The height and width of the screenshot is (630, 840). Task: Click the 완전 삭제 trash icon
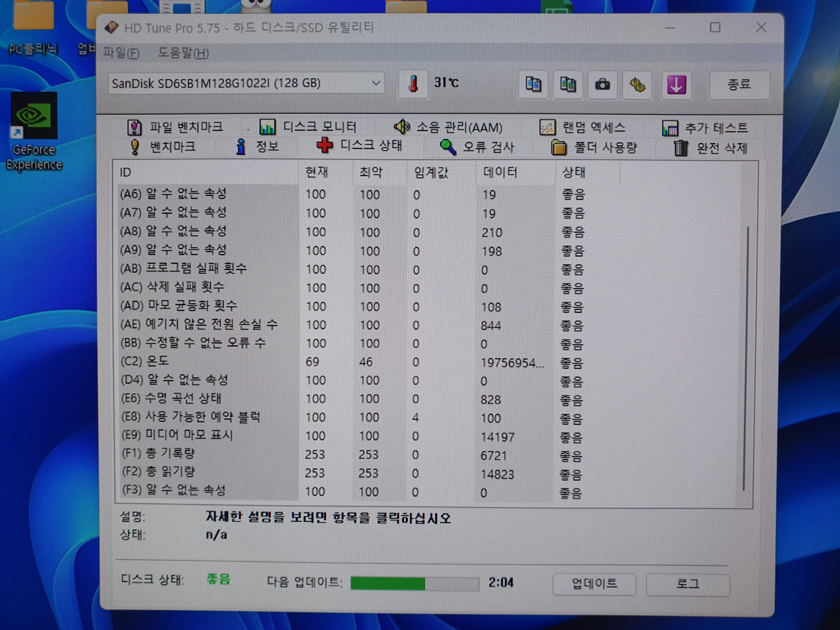pyautogui.click(x=681, y=148)
